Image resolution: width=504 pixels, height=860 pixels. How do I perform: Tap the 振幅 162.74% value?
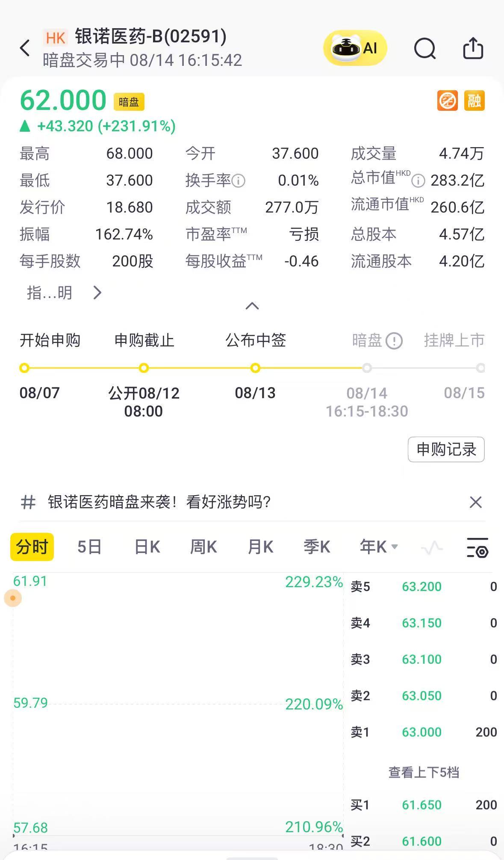pyautogui.click(x=124, y=234)
